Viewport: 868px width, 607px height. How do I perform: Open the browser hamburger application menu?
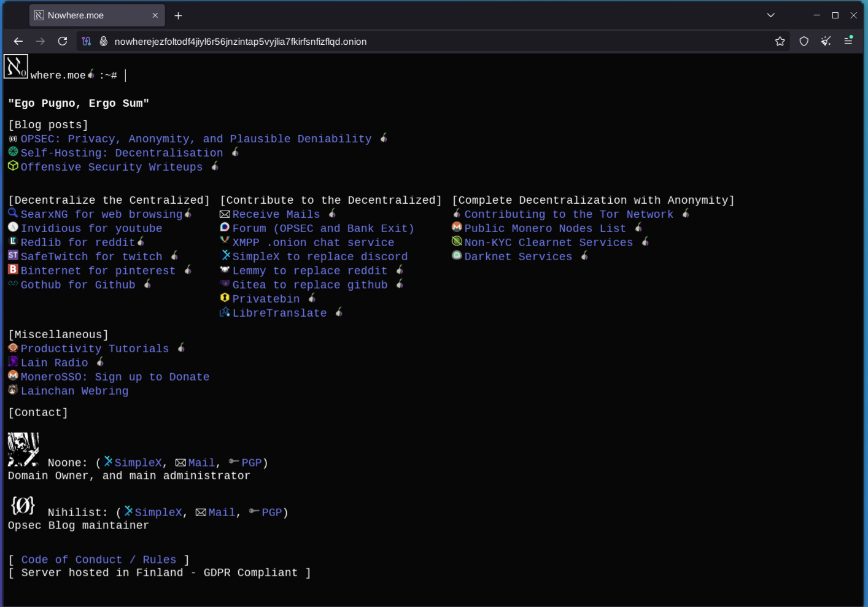click(848, 41)
